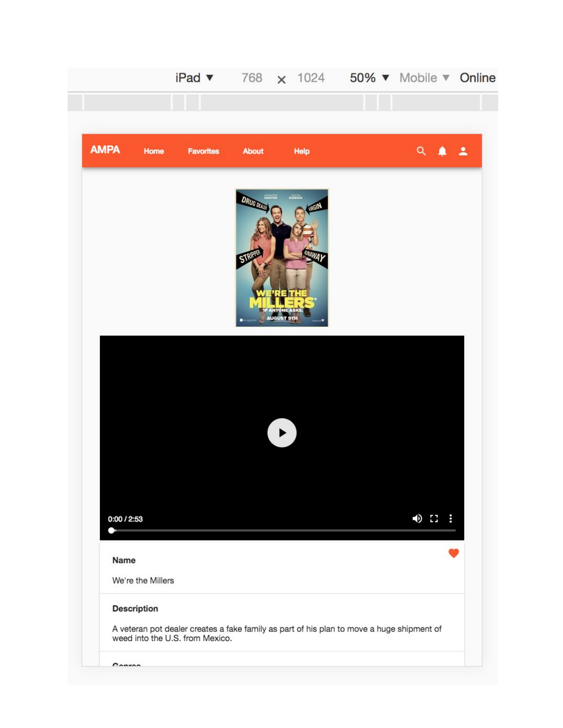Screen dimensions: 563x728
Task: Open the 50% zoom dropdown
Action: click(369, 78)
